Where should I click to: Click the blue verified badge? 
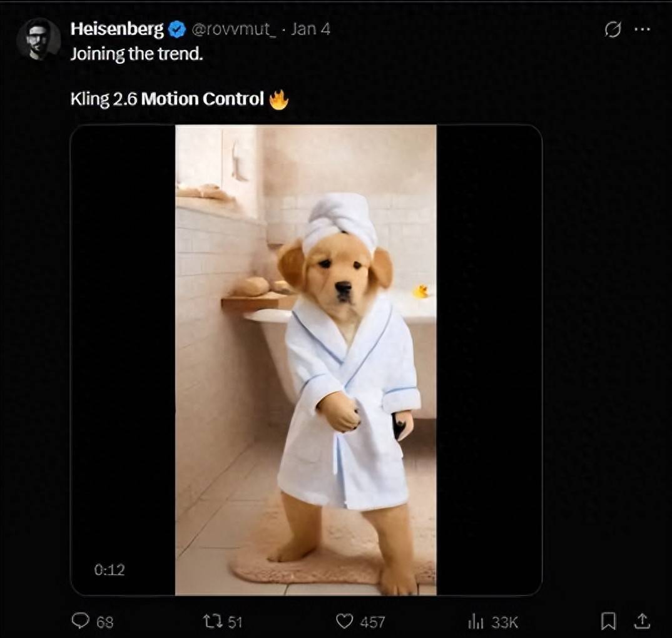point(177,29)
